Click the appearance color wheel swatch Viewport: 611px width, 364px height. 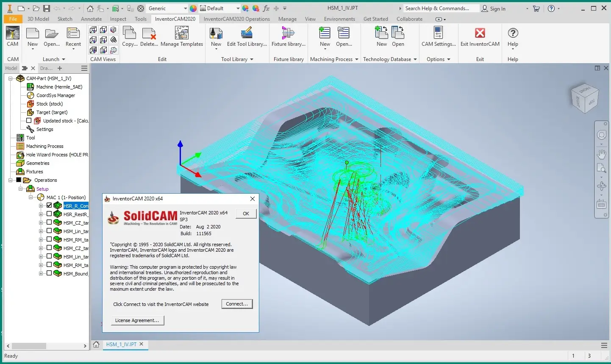[193, 8]
